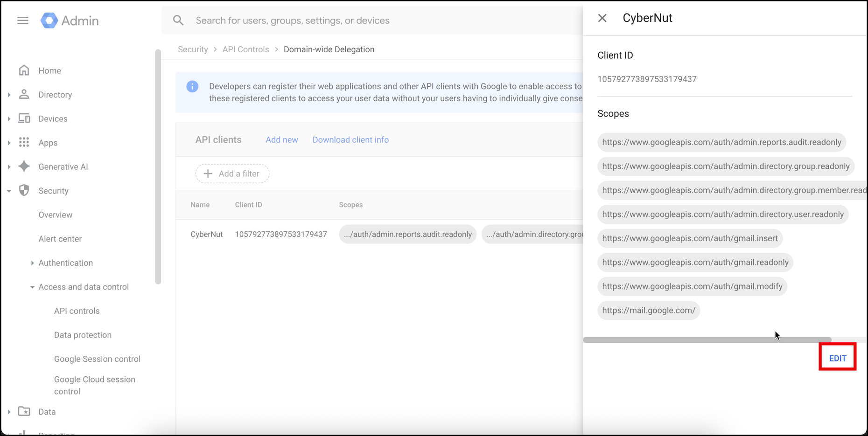Open Google Cloud session control
This screenshot has height=436, width=868.
95,385
